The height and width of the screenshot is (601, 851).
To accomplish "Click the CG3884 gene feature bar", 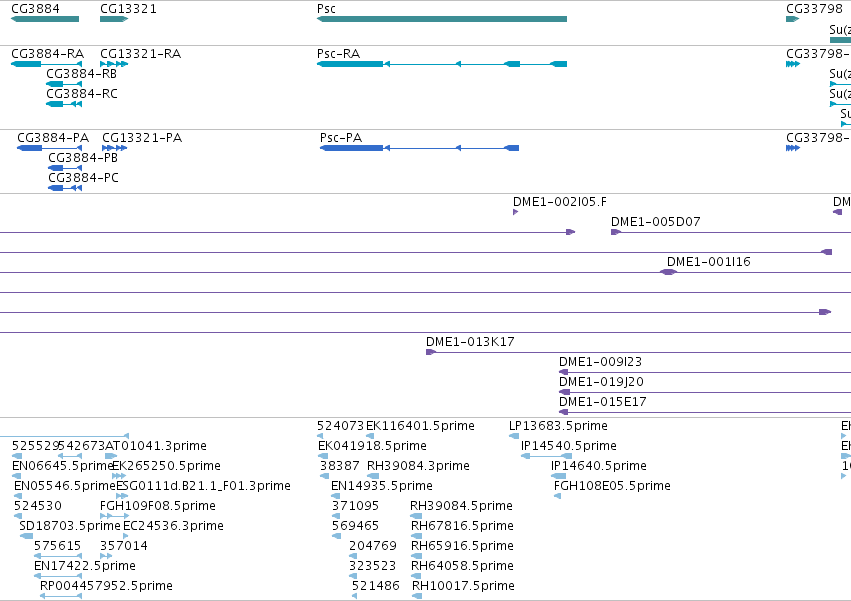I will point(45,19).
